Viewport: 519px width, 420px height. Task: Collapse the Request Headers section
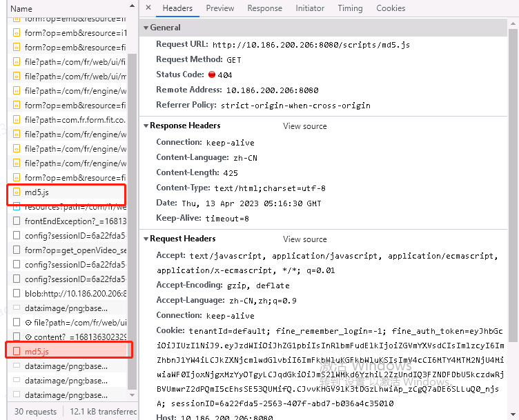(x=146, y=239)
